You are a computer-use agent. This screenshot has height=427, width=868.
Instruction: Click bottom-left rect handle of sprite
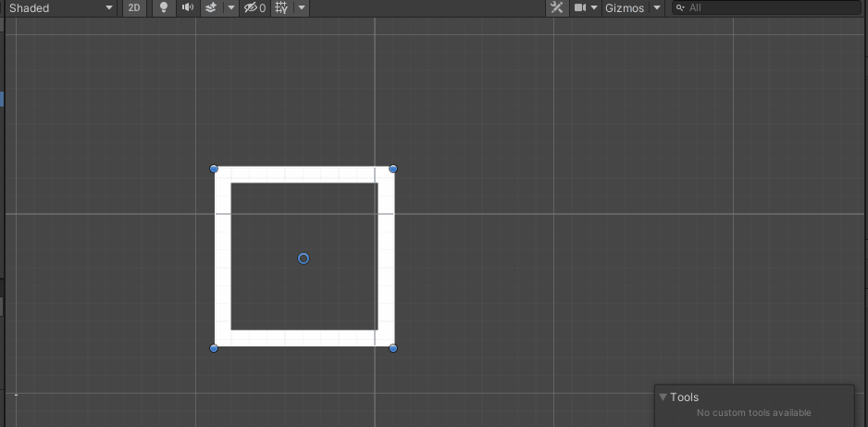pos(214,348)
